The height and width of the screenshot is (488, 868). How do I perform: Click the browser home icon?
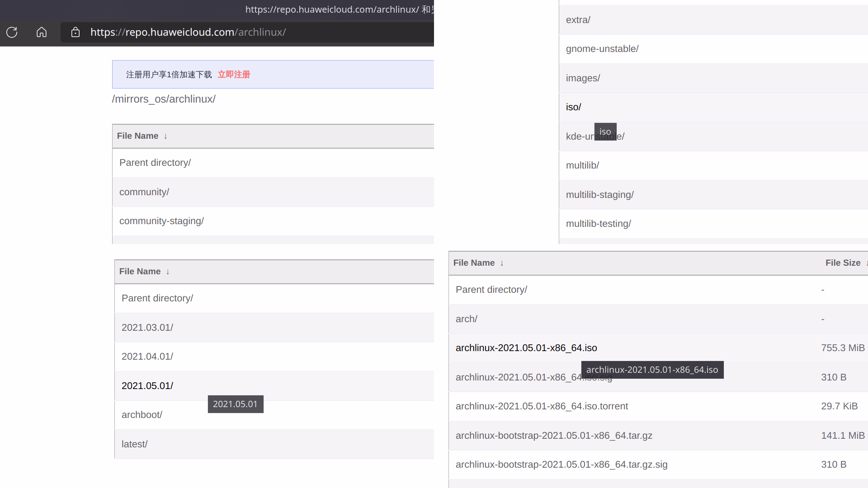(x=42, y=32)
